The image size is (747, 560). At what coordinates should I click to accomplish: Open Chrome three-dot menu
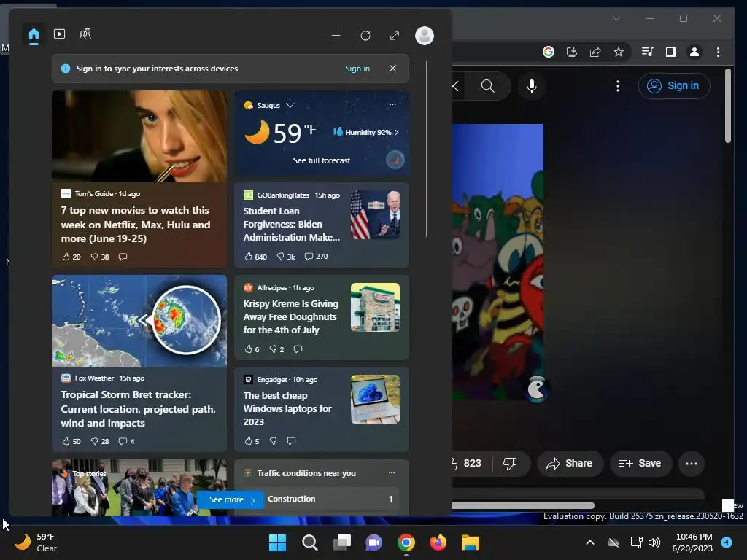(718, 52)
